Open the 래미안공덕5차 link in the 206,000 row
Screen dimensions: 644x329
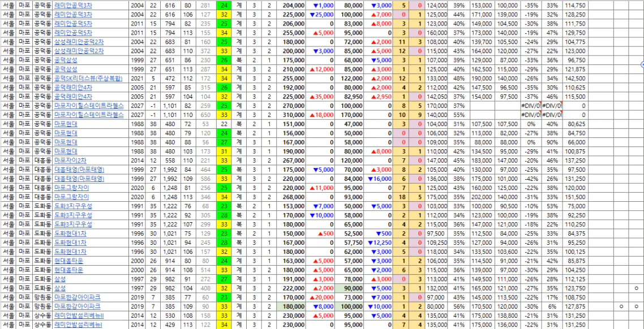(72, 24)
